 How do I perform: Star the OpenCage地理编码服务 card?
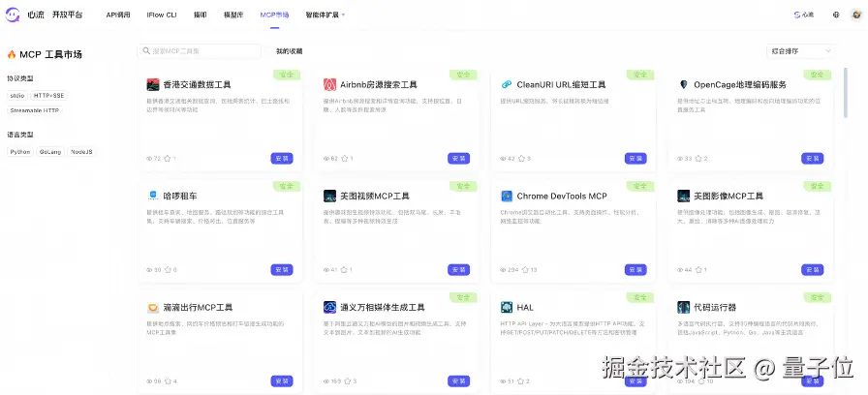(x=698, y=159)
